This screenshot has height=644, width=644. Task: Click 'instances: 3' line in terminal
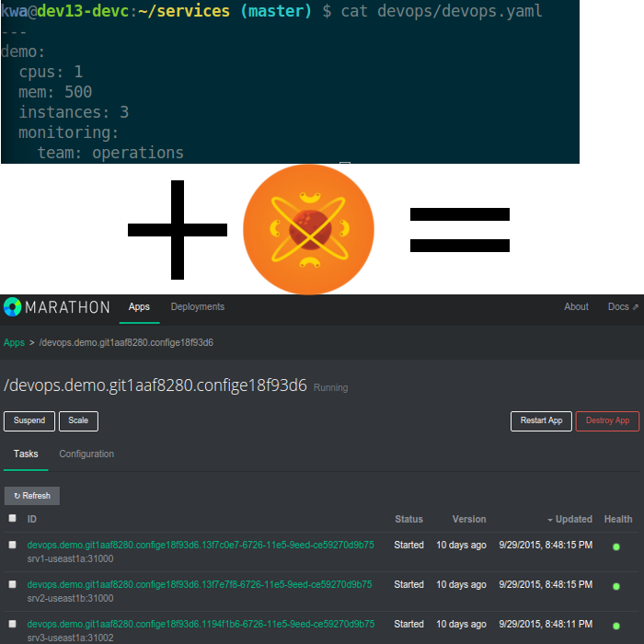pyautogui.click(x=74, y=112)
